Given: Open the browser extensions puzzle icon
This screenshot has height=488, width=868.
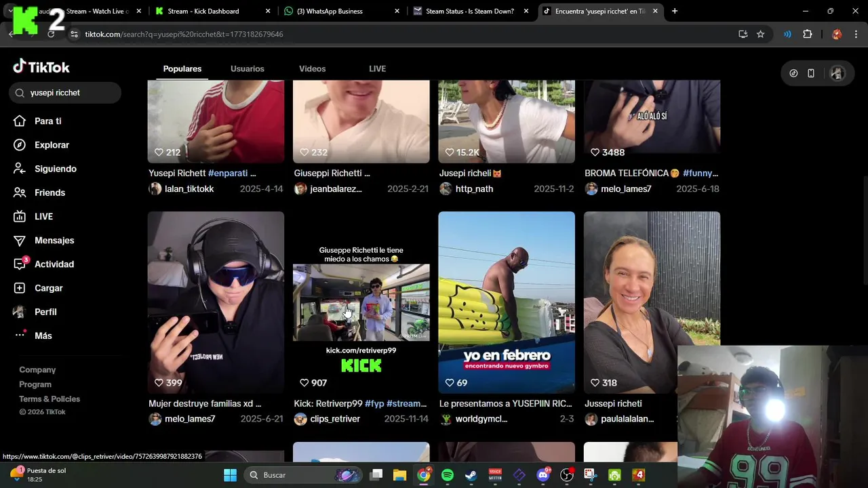Looking at the screenshot, I should (x=808, y=34).
